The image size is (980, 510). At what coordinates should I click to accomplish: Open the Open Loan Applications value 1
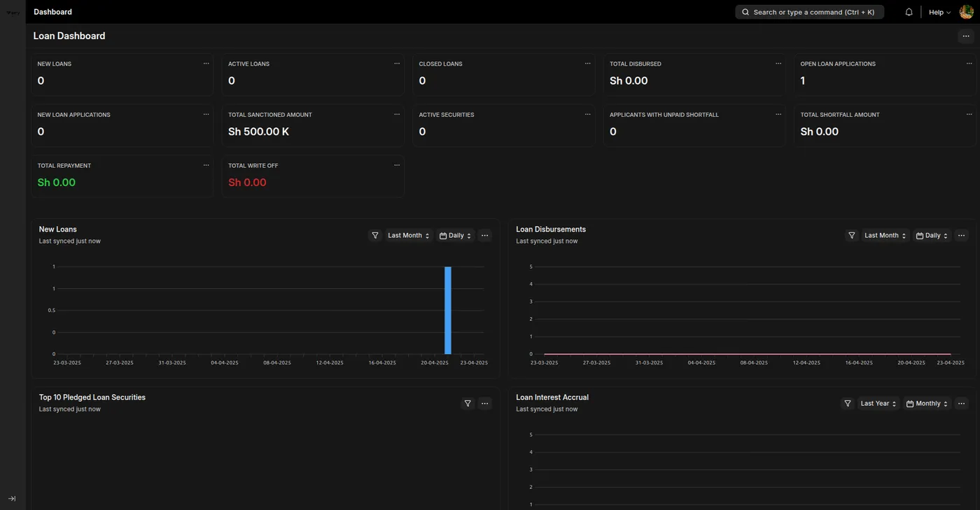[803, 80]
